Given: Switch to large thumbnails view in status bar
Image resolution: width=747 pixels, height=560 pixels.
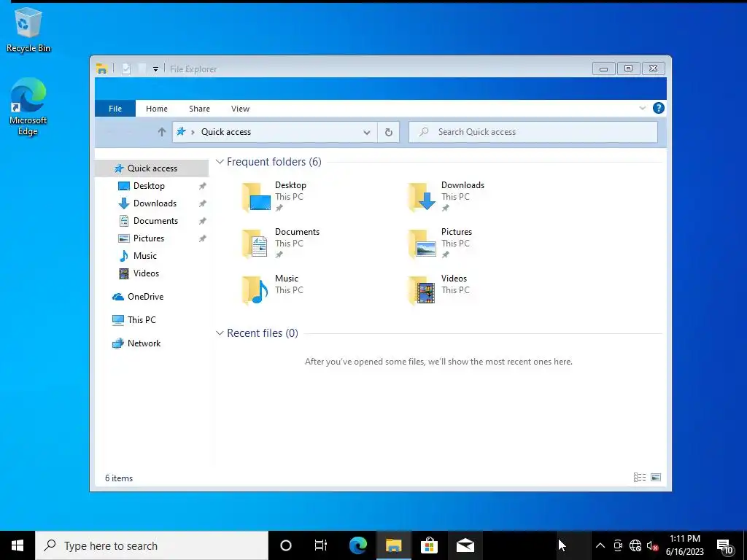Looking at the screenshot, I should 656,477.
